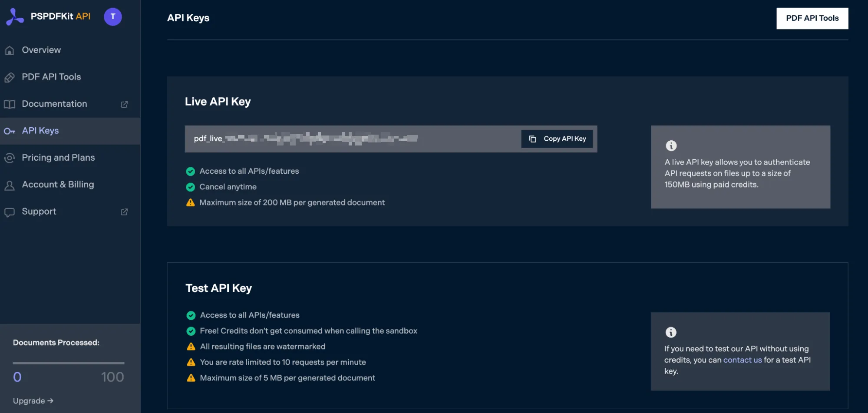This screenshot has width=868, height=413.
Task: Click the Pricing and Plans icon
Action: (x=10, y=158)
